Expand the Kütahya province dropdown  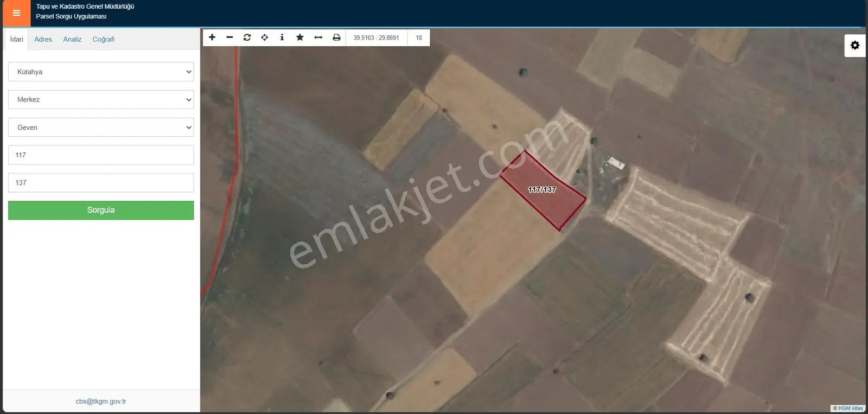tap(101, 72)
